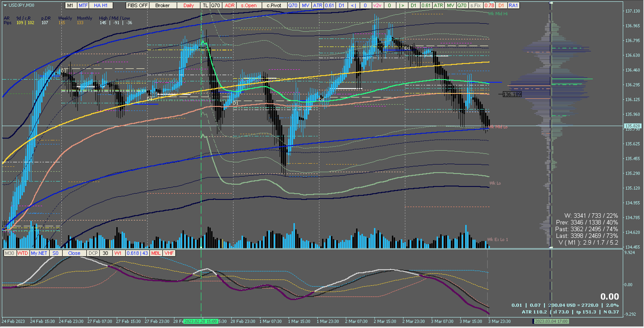
Task: Turn on the FIBS OFF button
Action: (x=138, y=5)
